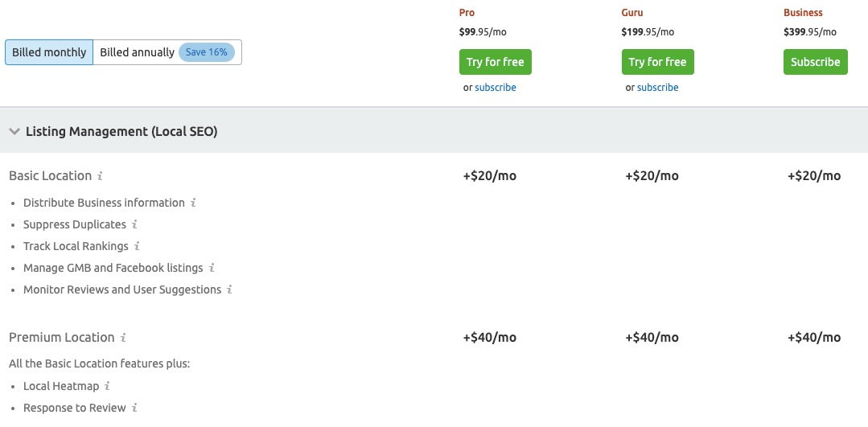View info for Manage GMB and Facebook listings
The width and height of the screenshot is (868, 427).
coord(212,269)
